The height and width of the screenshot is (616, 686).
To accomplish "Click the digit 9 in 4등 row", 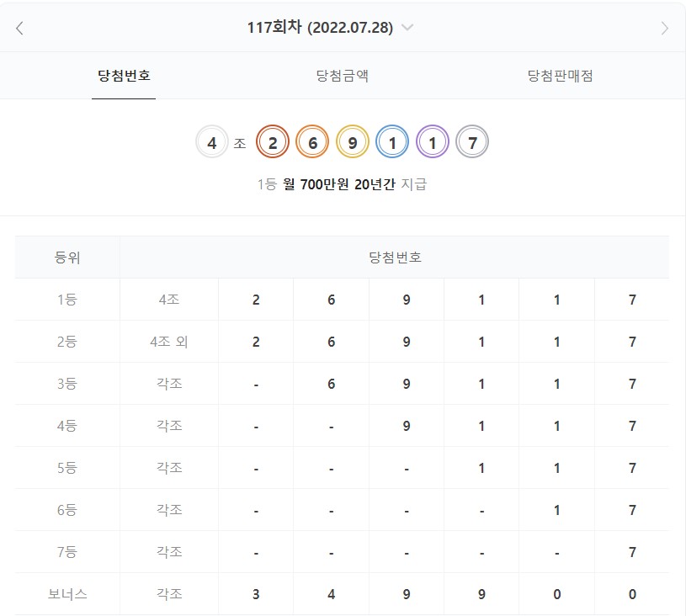I will [407, 426].
